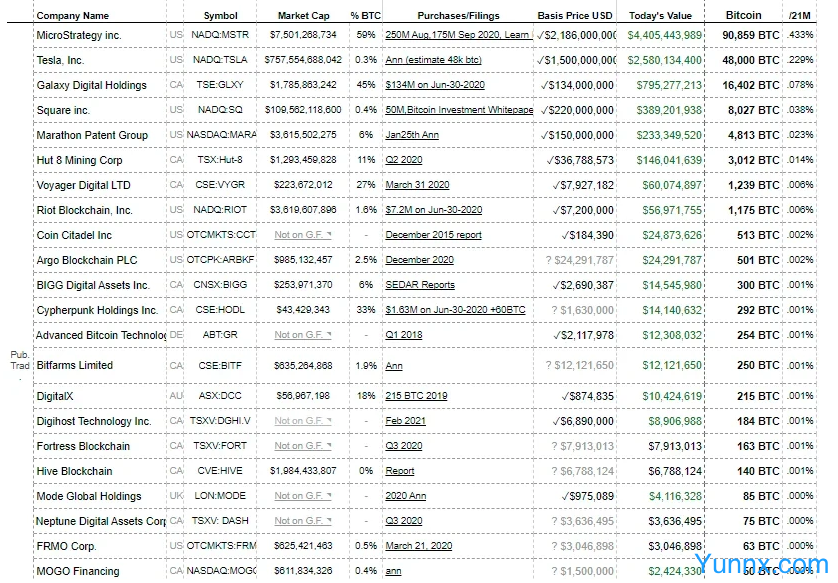Click Not on G.F. link for Advanced Bitcoin
Screen dimensions: 838x583
(302, 335)
